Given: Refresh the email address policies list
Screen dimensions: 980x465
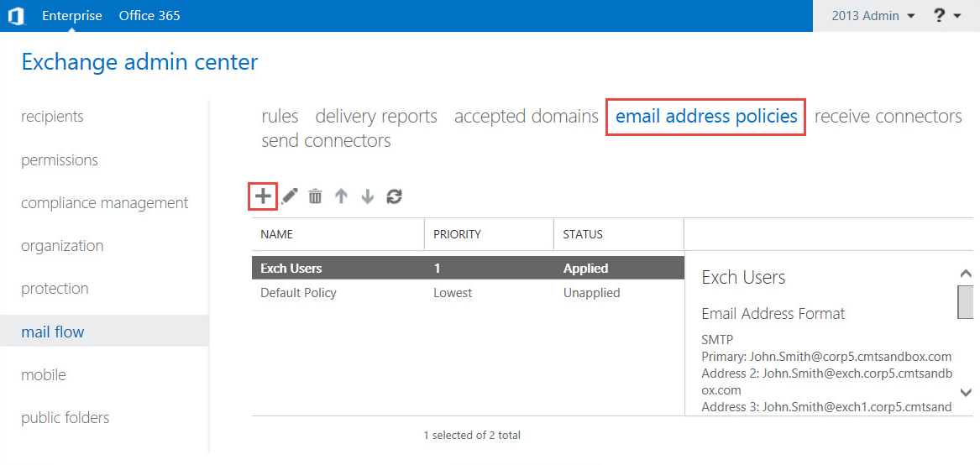Looking at the screenshot, I should [x=394, y=196].
